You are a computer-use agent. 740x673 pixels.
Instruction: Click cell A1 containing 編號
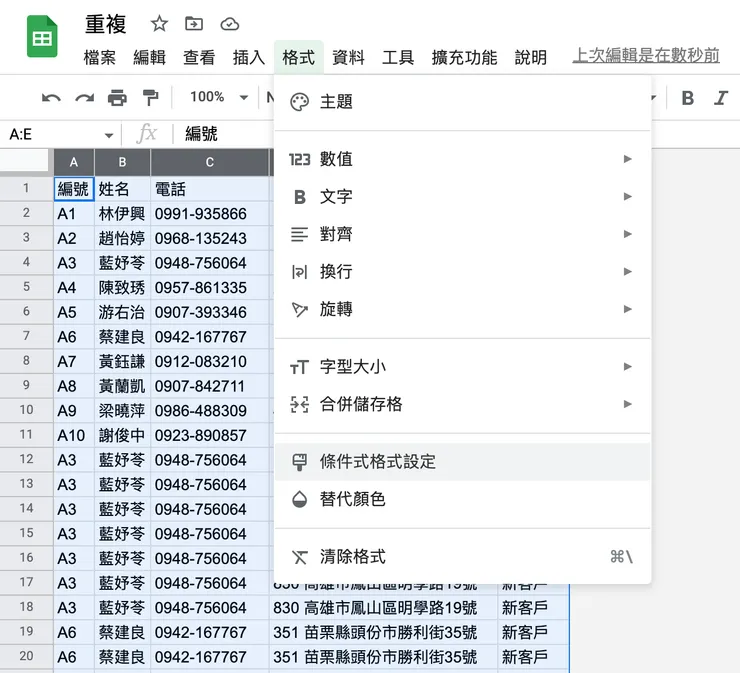click(x=74, y=189)
